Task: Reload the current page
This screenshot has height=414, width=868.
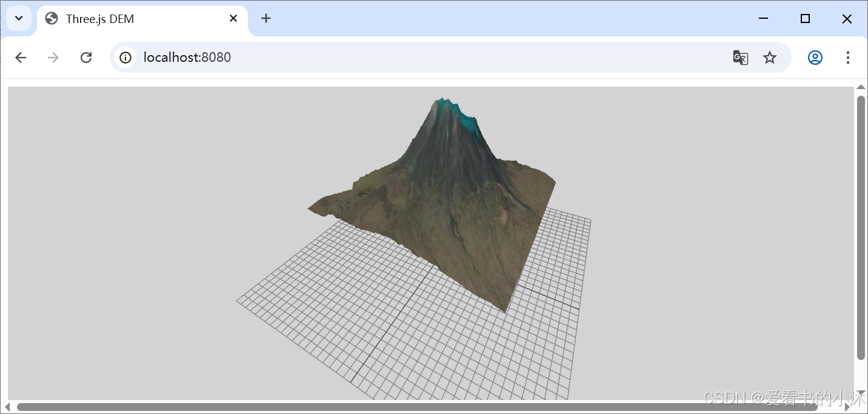Action: tap(86, 58)
